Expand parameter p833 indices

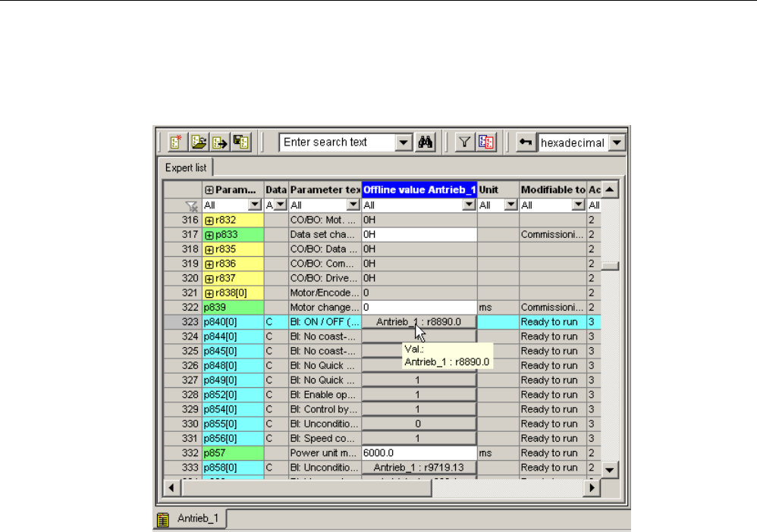click(x=209, y=236)
